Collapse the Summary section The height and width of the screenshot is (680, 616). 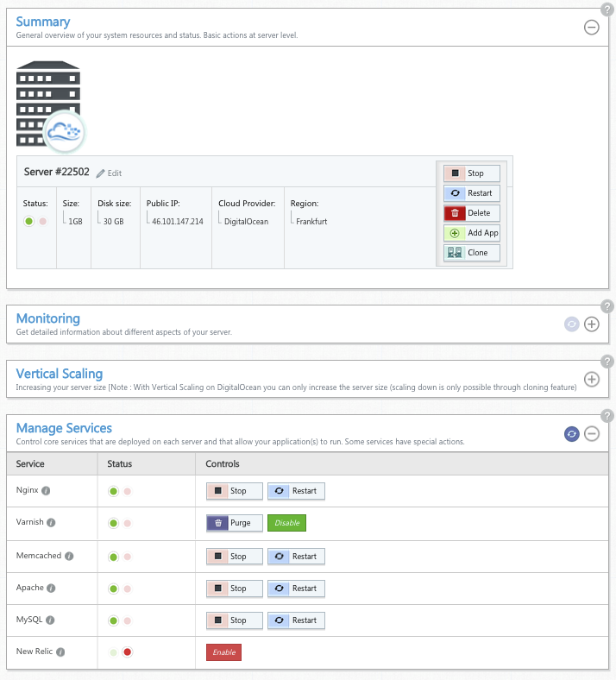[x=591, y=28]
